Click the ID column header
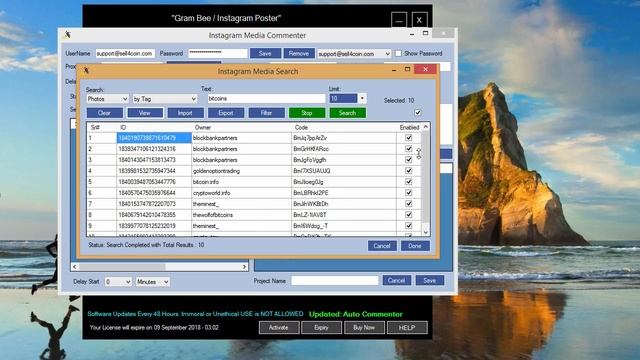This screenshot has width=640, height=360. point(154,127)
